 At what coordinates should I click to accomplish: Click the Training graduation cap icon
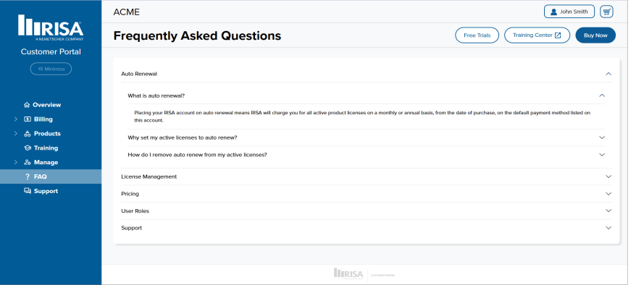28,148
